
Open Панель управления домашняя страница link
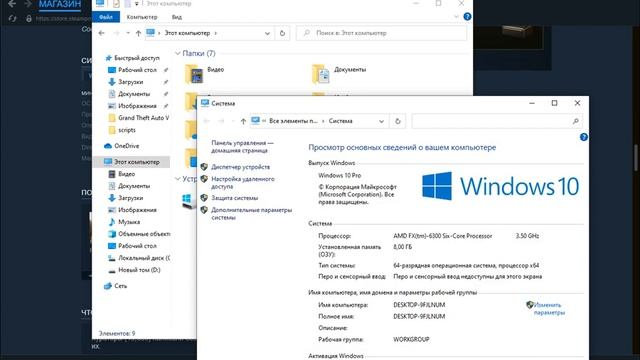pos(242,147)
